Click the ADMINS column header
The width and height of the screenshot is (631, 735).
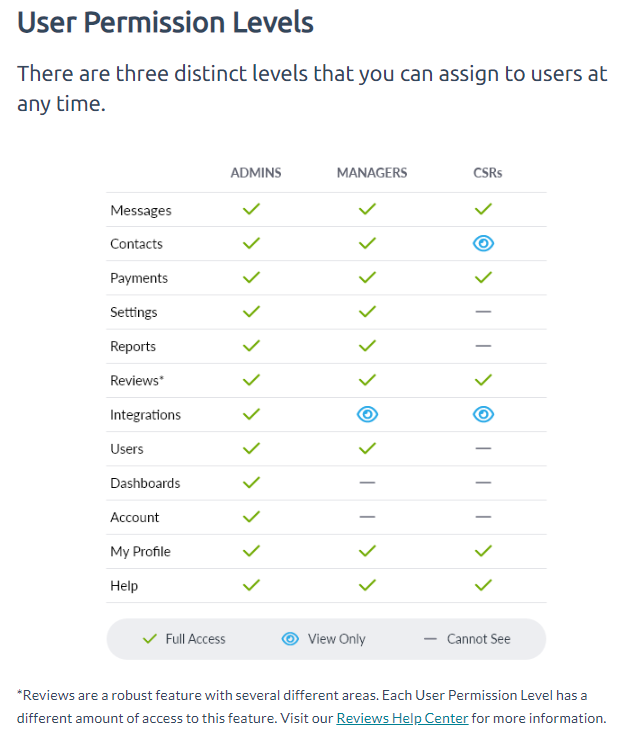click(255, 173)
